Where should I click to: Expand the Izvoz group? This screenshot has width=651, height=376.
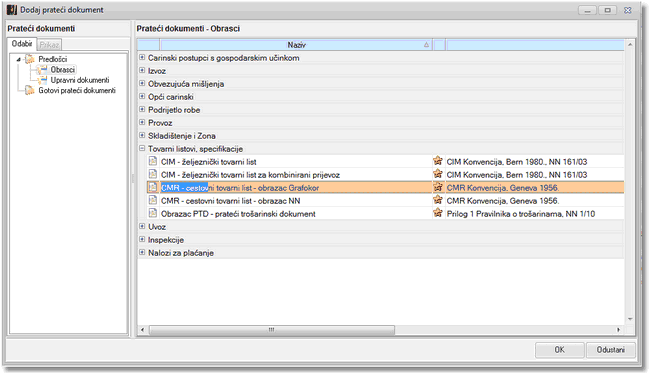(x=142, y=71)
